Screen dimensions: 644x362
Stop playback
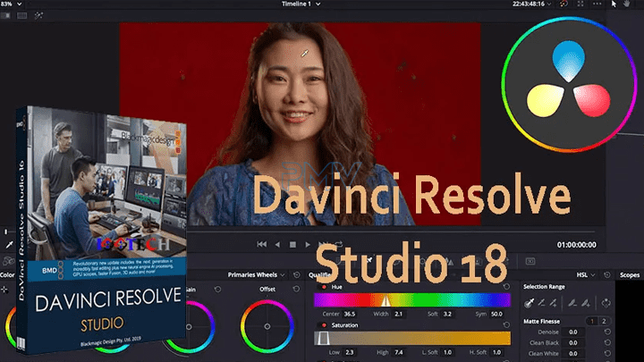click(292, 245)
